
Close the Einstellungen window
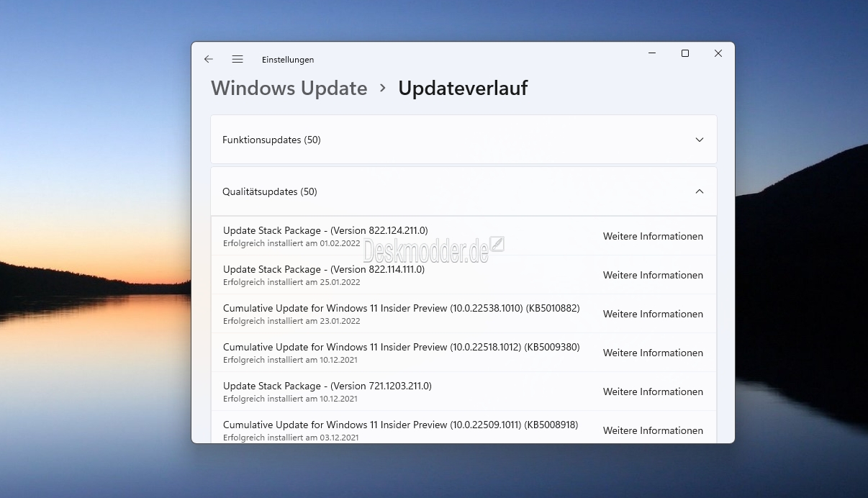coord(718,53)
